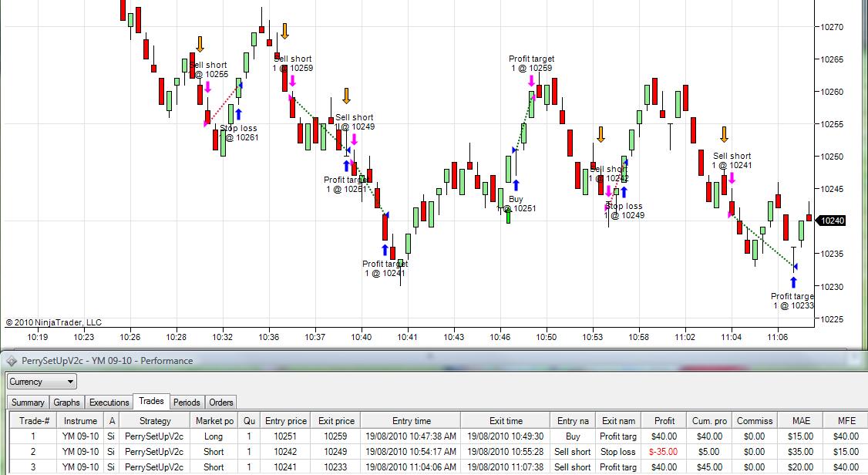Select the $20.00 MAE cell
This screenshot has width=868, height=475.
(800, 467)
